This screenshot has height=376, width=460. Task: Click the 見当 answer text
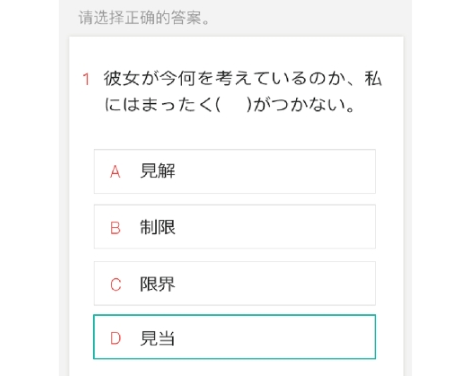click(x=157, y=338)
